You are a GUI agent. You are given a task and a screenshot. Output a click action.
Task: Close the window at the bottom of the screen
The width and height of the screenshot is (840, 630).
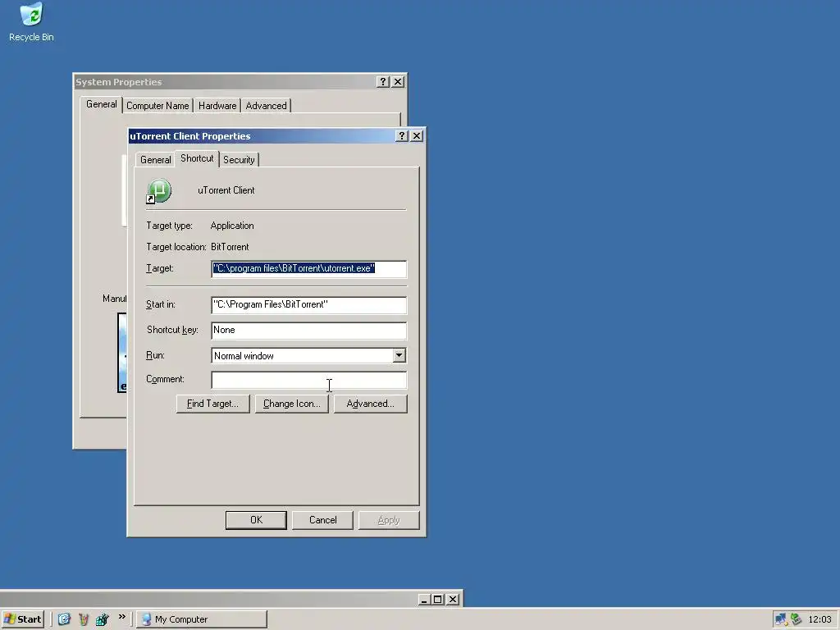click(x=453, y=600)
